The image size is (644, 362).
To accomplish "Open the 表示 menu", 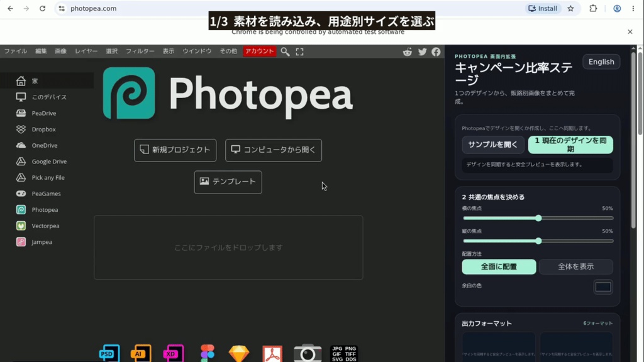I will (x=169, y=52).
